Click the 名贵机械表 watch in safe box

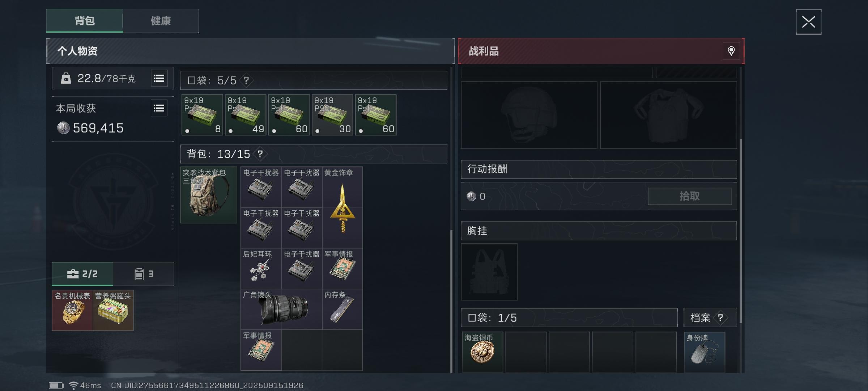click(72, 310)
